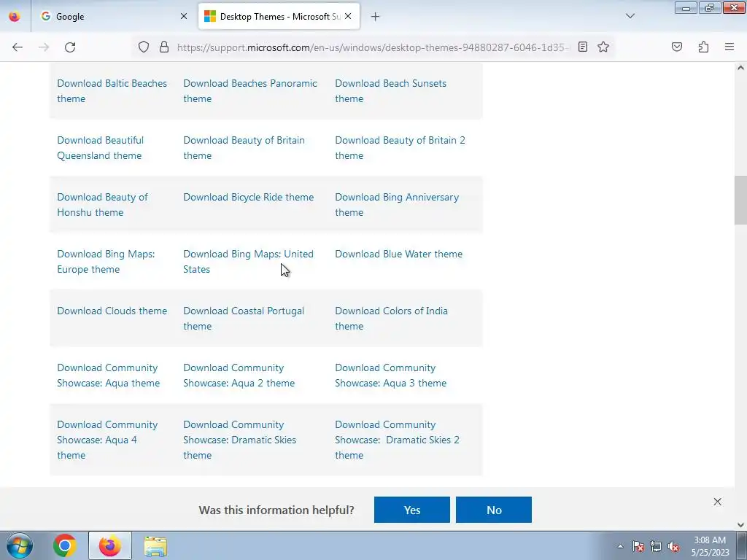Expand the list all tabs chevron
The width and height of the screenshot is (747, 560).
(x=630, y=16)
